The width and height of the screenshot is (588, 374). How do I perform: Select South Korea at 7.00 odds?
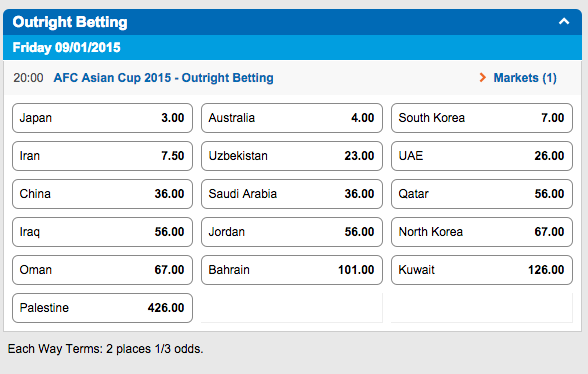(x=482, y=118)
